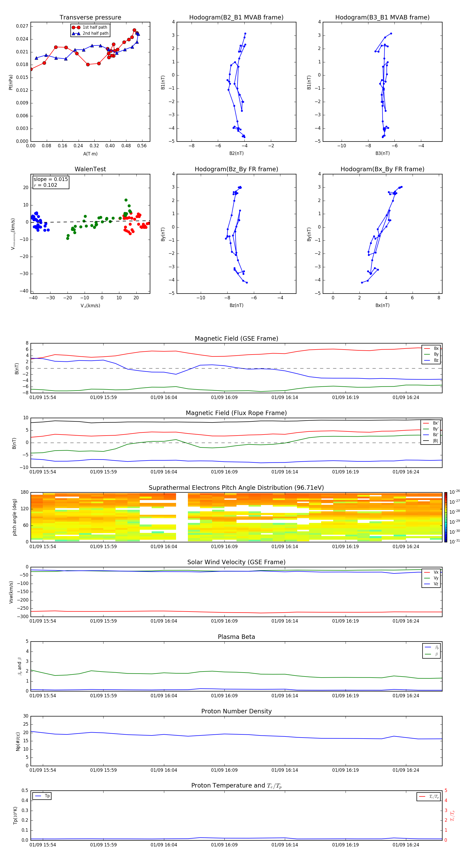Image resolution: width=473 pixels, height=868 pixels.
Task: Click the "Plasma Beta" plot title
Action: pos(236,637)
